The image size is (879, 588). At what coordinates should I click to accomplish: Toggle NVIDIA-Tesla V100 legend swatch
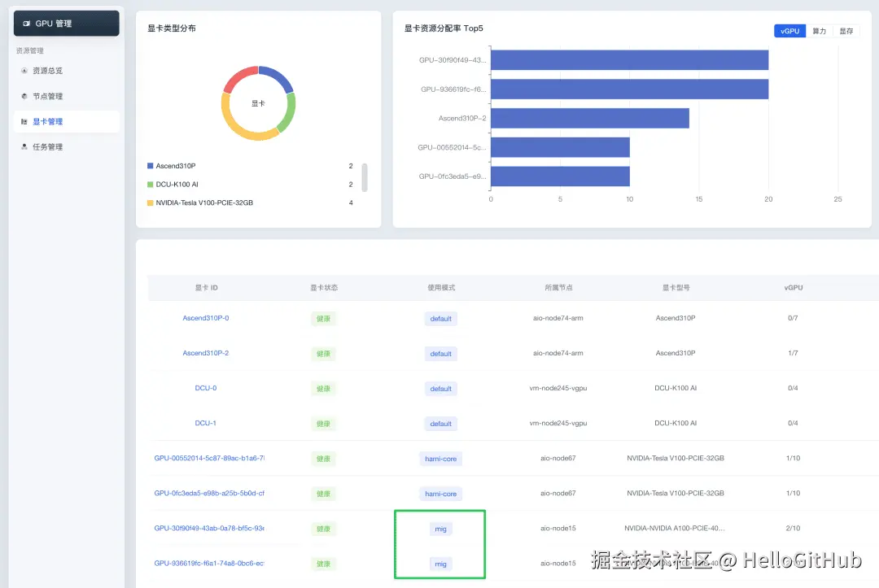point(151,203)
